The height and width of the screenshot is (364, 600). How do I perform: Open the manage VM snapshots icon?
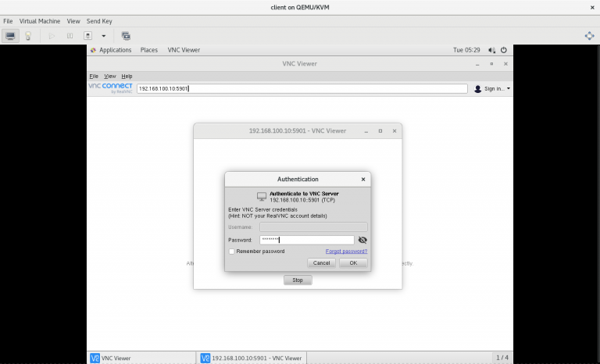pyautogui.click(x=126, y=36)
